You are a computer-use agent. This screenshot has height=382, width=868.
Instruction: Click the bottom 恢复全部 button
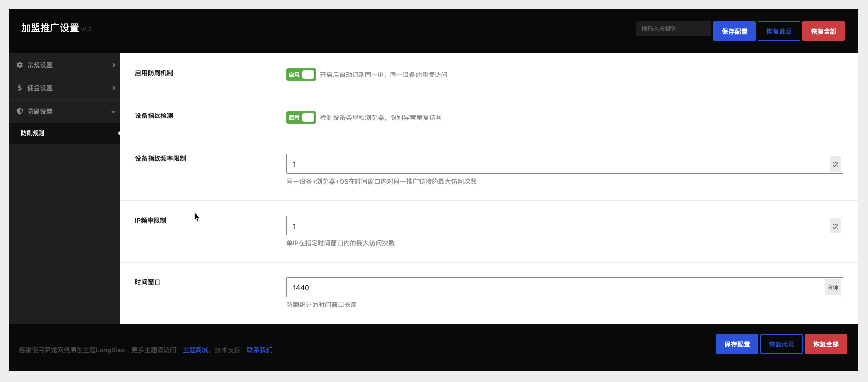(x=826, y=344)
